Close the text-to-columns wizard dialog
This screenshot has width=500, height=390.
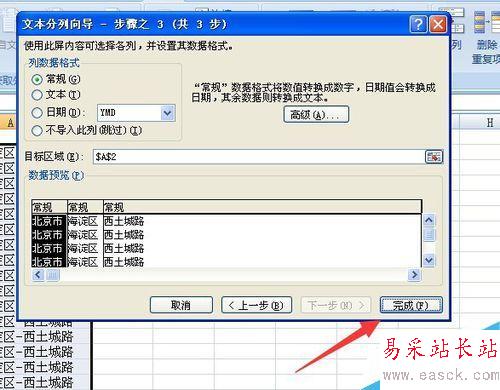coord(438,24)
